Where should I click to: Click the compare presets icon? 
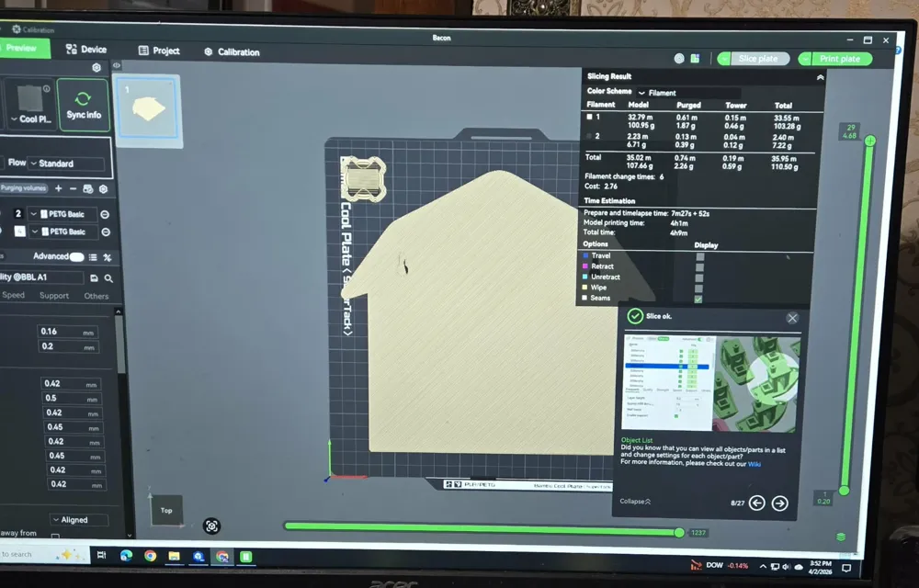click(108, 257)
